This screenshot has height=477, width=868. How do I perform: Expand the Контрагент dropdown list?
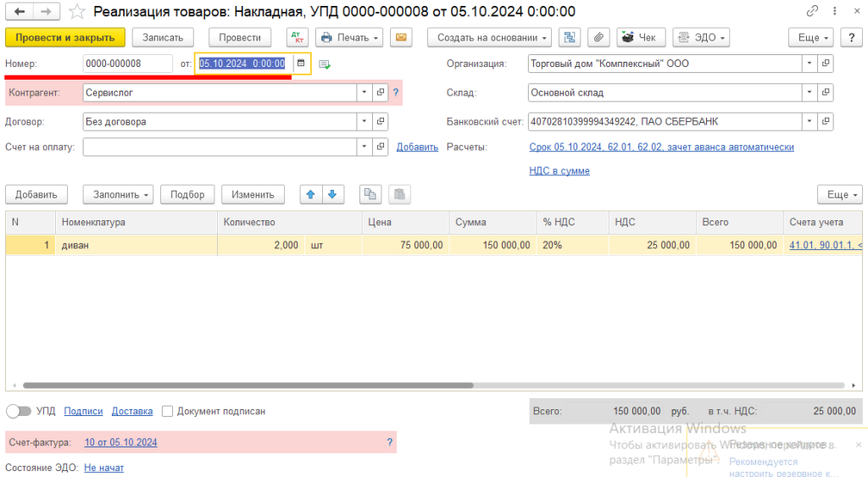(364, 92)
